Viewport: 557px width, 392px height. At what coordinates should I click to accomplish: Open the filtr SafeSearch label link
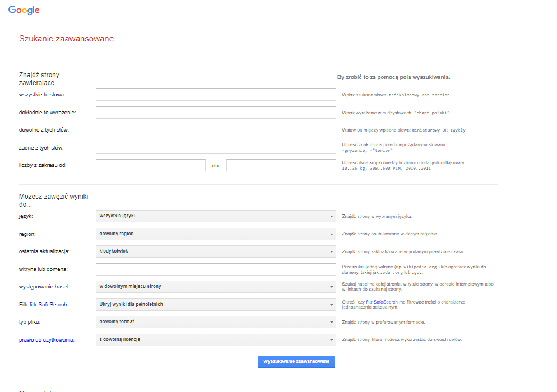[x=48, y=305]
